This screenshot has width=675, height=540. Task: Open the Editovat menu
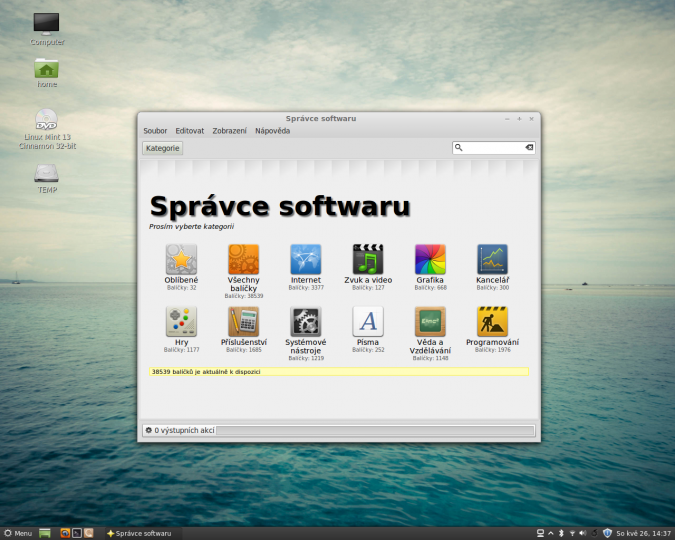(x=190, y=131)
